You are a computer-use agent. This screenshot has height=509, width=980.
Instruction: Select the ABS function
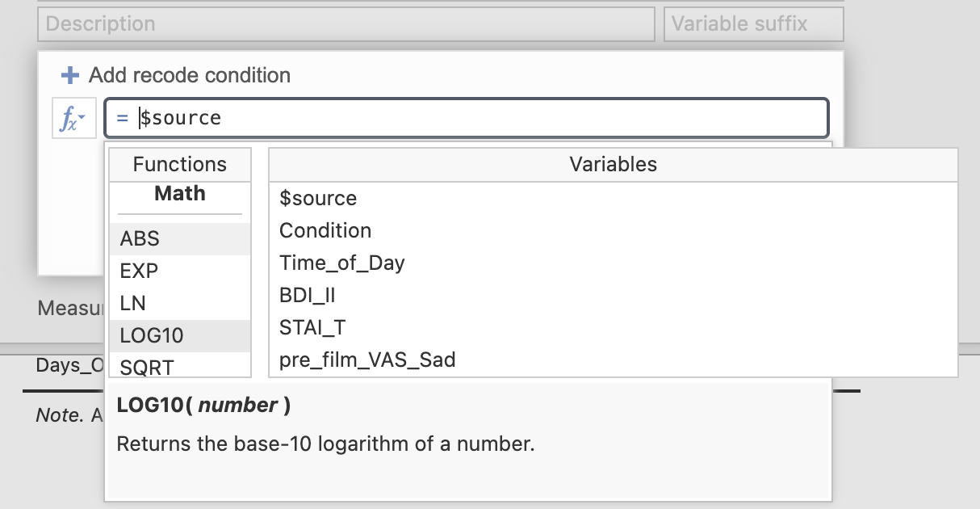pyautogui.click(x=180, y=239)
